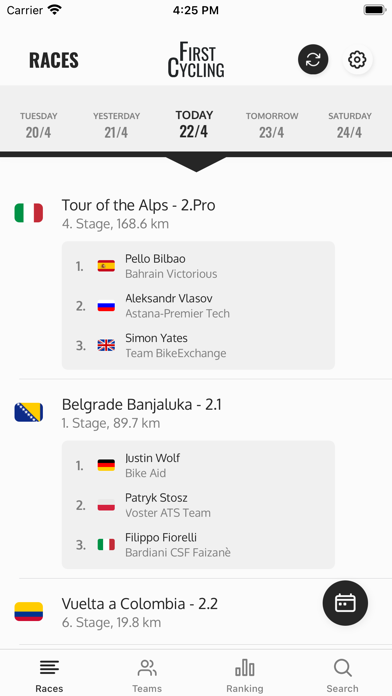Tap the Colombia flag beside Vuelta a Colombia
Image resolution: width=392 pixels, height=696 pixels.
pos(28,612)
